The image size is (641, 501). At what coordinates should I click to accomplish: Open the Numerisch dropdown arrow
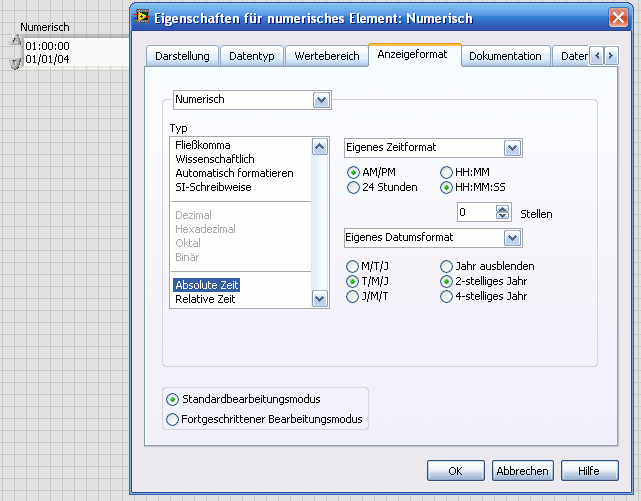point(321,100)
